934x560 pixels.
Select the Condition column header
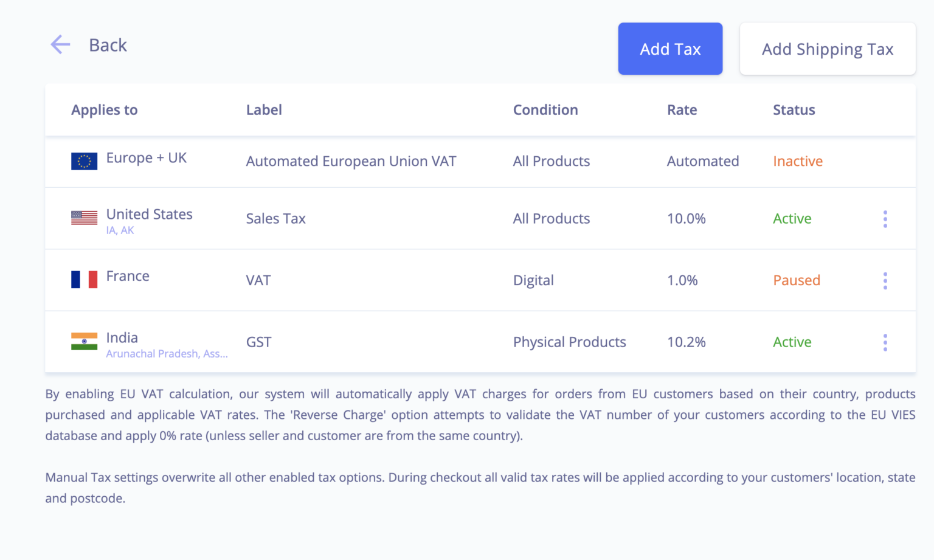click(545, 109)
